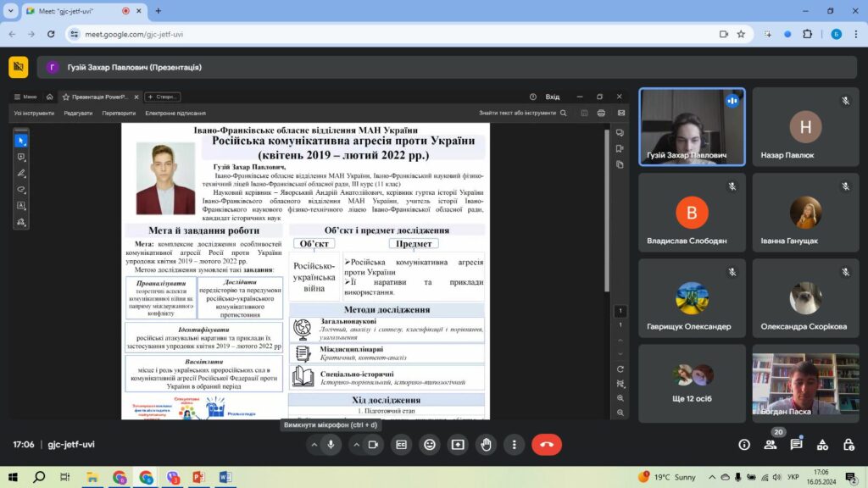Raise hand in the meeting
The width and height of the screenshot is (868, 488).
[486, 444]
